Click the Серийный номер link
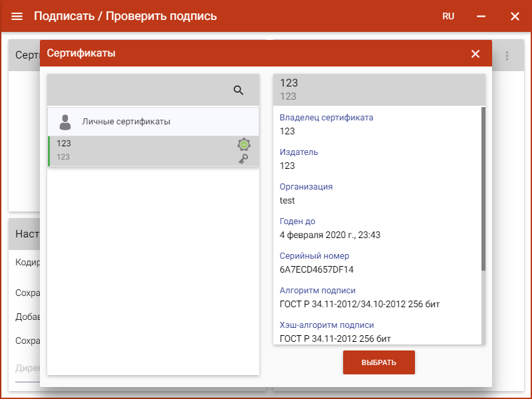This screenshot has height=399, width=532. [x=313, y=255]
